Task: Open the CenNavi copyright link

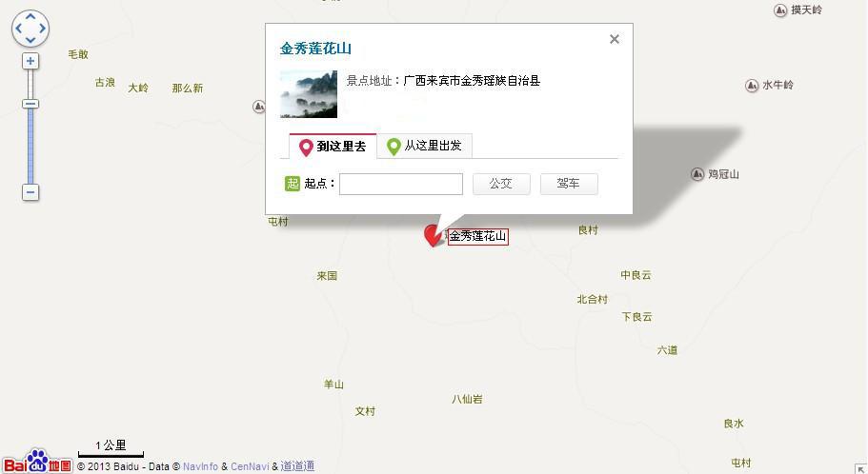Action: coord(250,466)
